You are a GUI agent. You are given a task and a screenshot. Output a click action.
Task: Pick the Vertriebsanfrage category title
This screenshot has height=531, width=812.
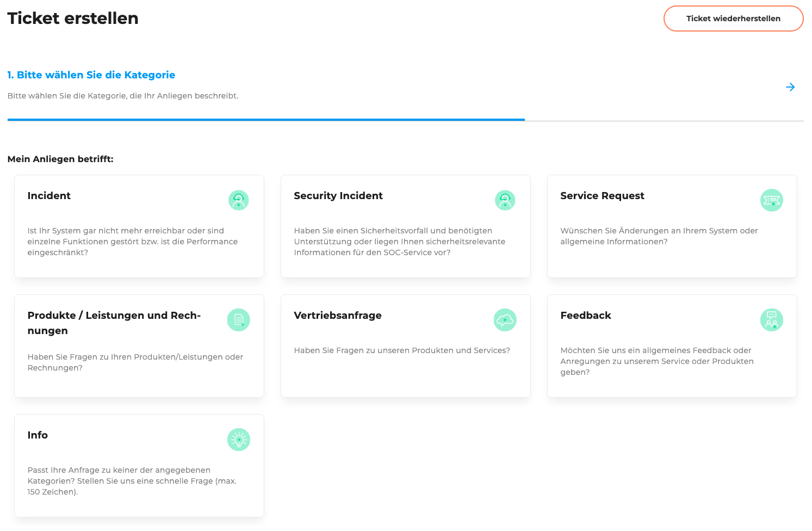338,316
